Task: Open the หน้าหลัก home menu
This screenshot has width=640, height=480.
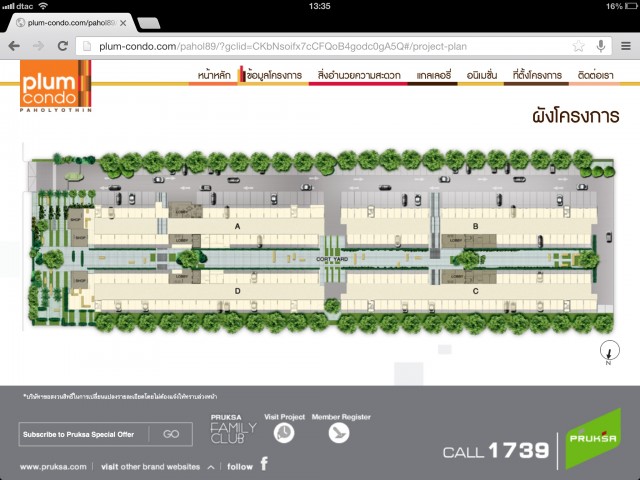Action: coord(214,76)
